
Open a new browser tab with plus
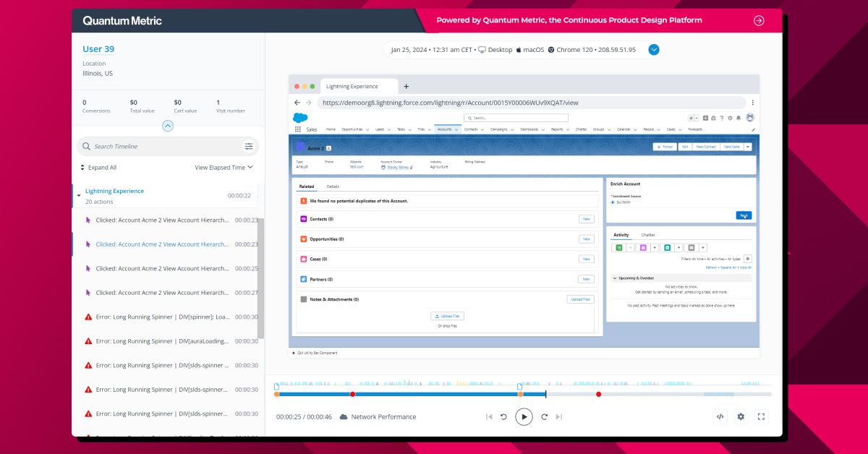coord(406,86)
